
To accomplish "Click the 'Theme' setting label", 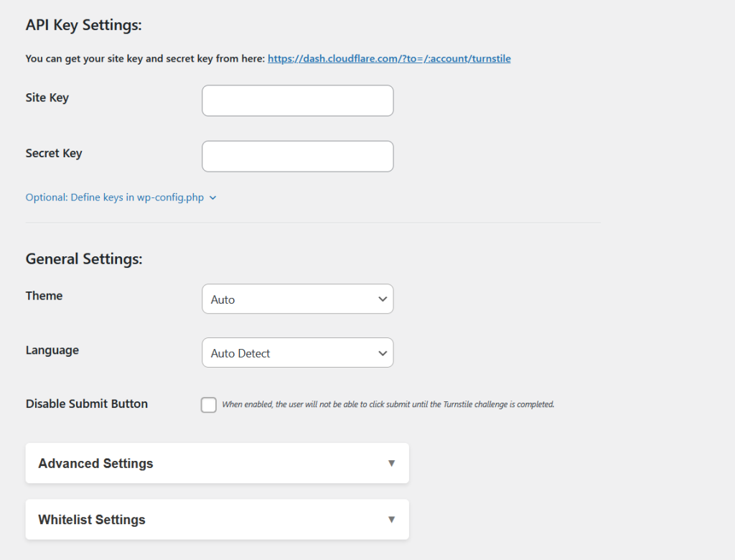I will pos(44,296).
